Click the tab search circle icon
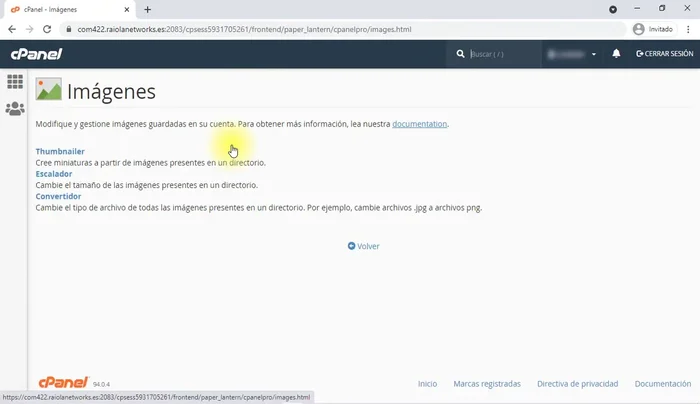Screen dimensions: 700x404 tap(613, 9)
